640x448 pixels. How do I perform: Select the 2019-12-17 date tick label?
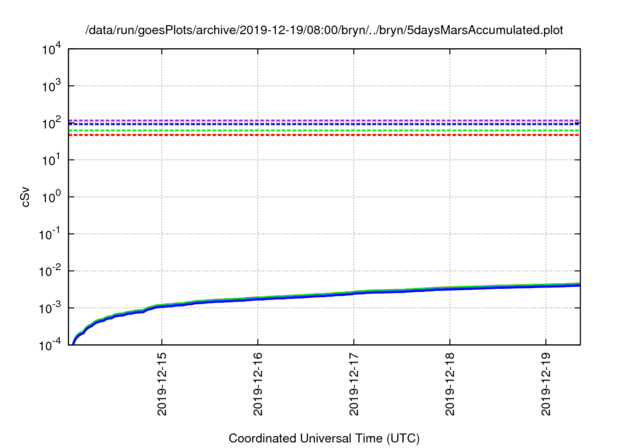pyautogui.click(x=354, y=383)
